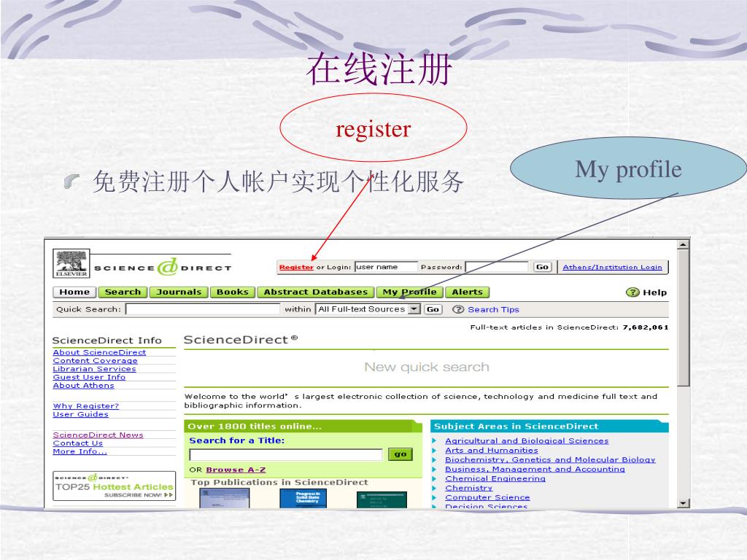Click the Go button next to Password

(542, 267)
